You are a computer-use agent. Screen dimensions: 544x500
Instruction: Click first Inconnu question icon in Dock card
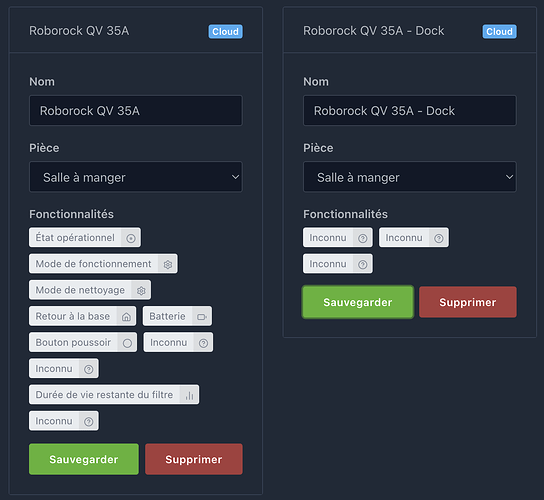point(363,238)
